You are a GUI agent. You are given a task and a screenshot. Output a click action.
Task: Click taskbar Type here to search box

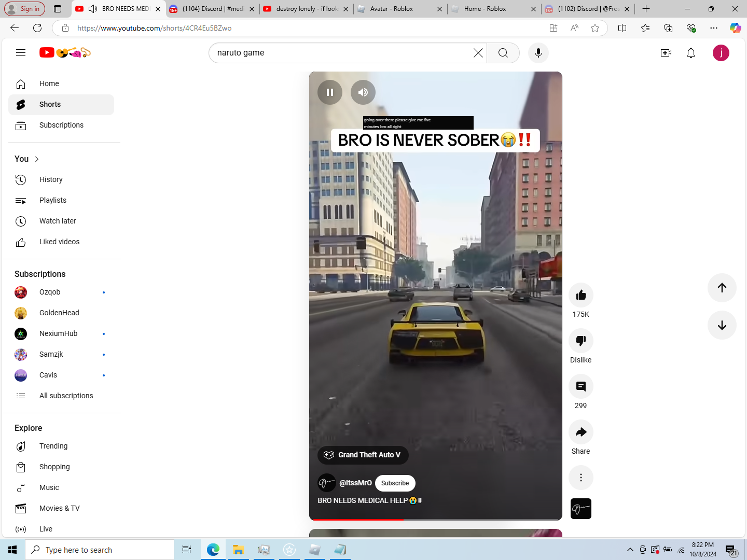pos(100,550)
